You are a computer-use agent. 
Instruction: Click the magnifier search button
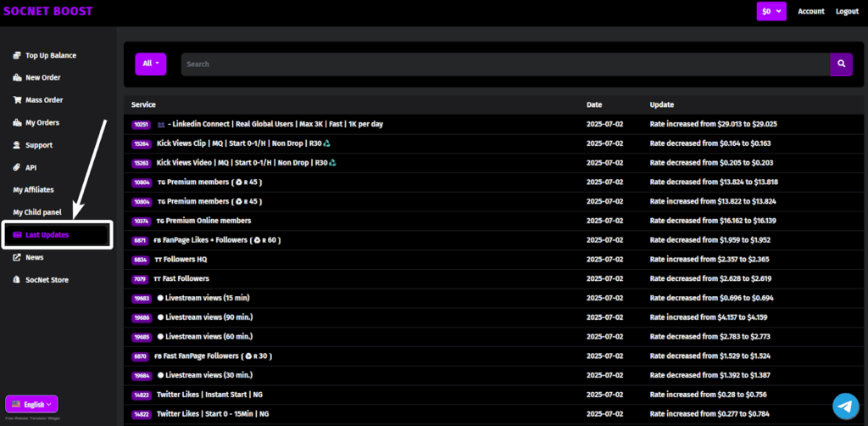[x=841, y=64]
